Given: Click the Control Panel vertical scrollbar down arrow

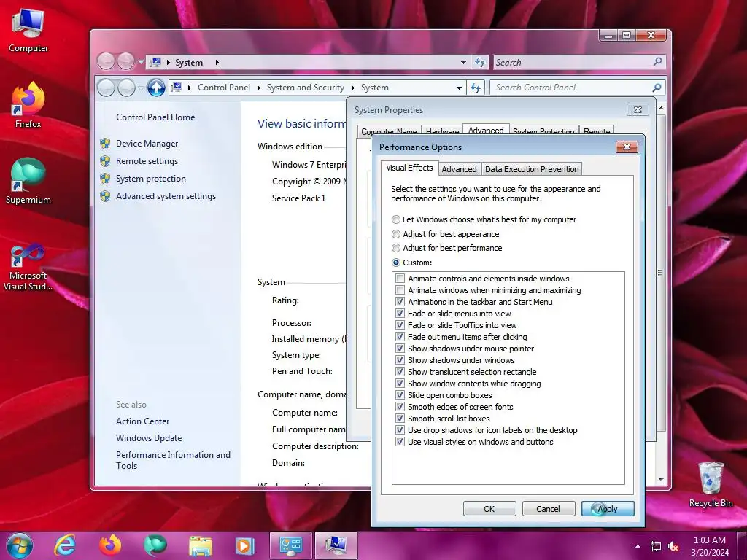Looking at the screenshot, I should click(661, 480).
